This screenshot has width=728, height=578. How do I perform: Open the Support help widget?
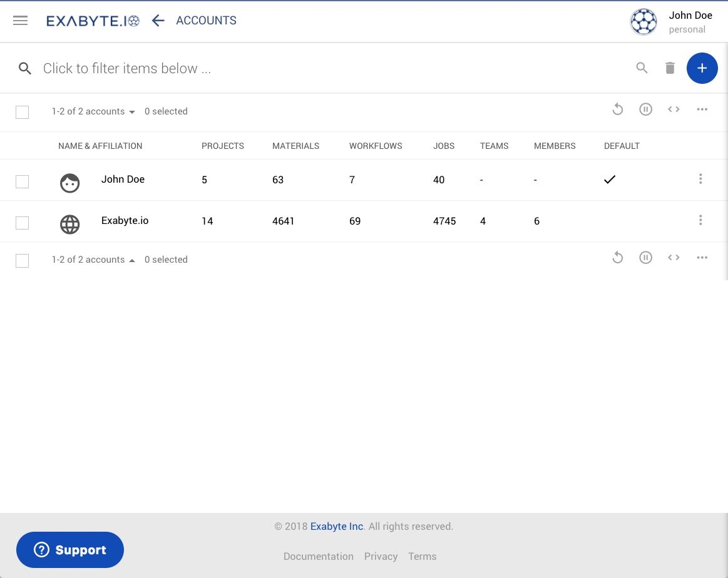69,550
